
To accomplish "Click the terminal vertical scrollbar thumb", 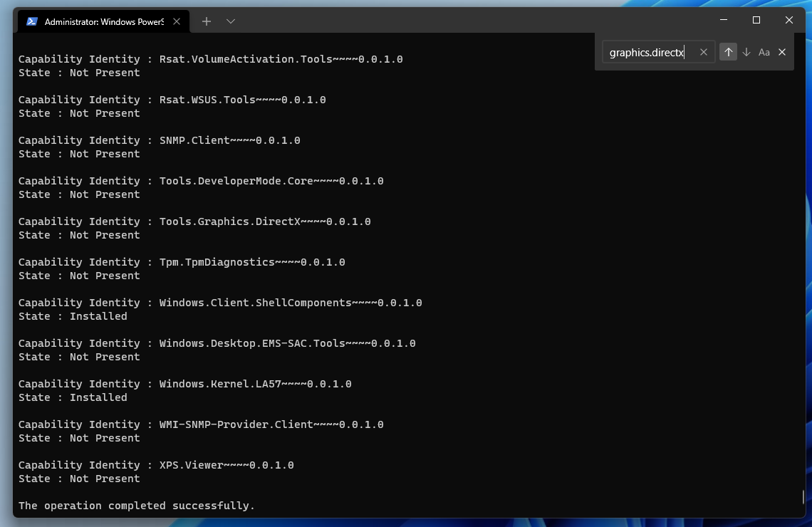I will [803, 496].
